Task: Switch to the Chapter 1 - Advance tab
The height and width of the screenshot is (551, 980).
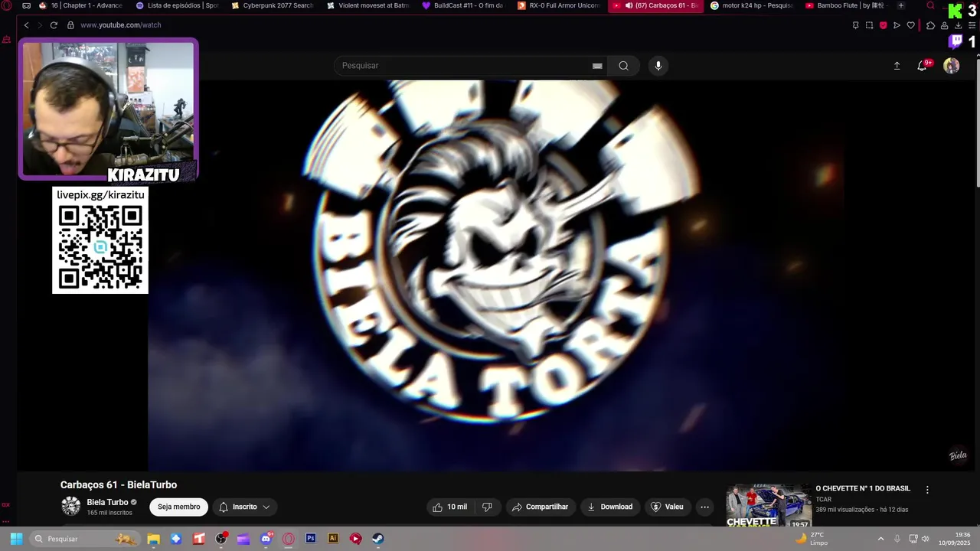Action: pos(80,5)
